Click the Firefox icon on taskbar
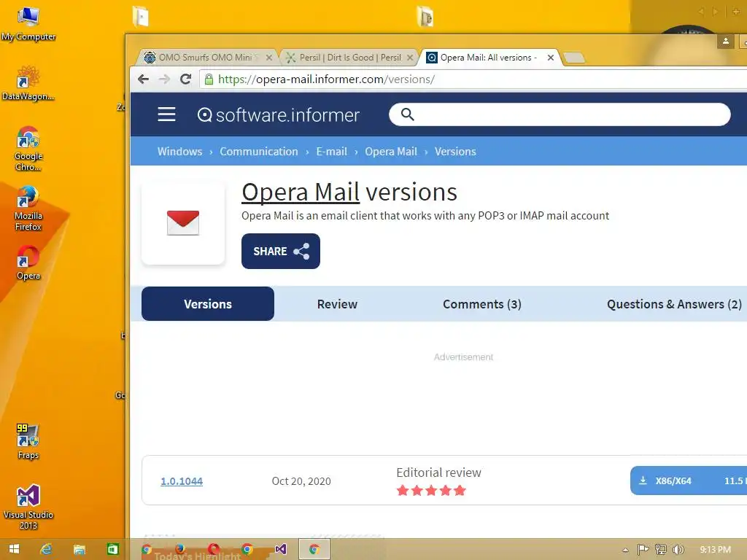This screenshot has width=747, height=560. (x=179, y=549)
